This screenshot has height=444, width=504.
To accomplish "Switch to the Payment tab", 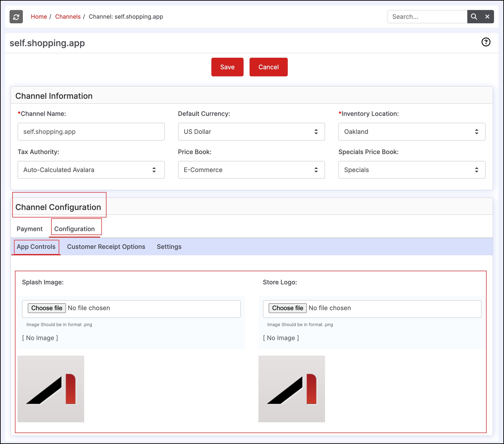I will [x=30, y=229].
